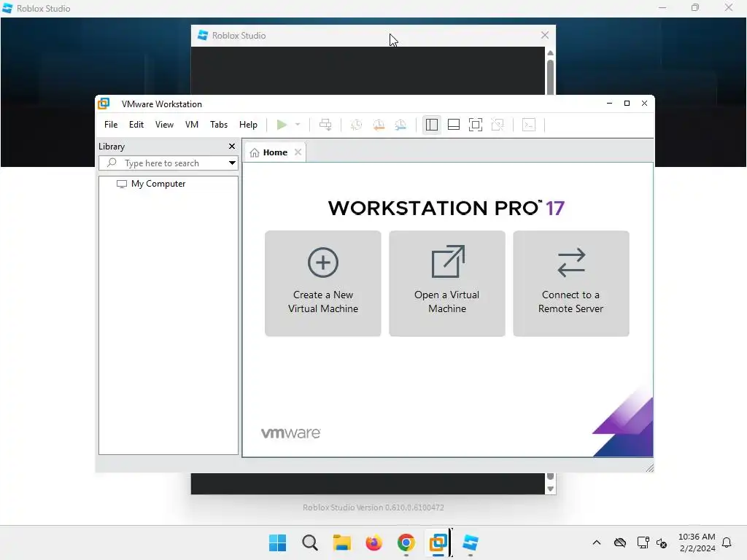Click the VMware Workstation taskbar icon
This screenshot has height=560, width=747.
point(438,542)
